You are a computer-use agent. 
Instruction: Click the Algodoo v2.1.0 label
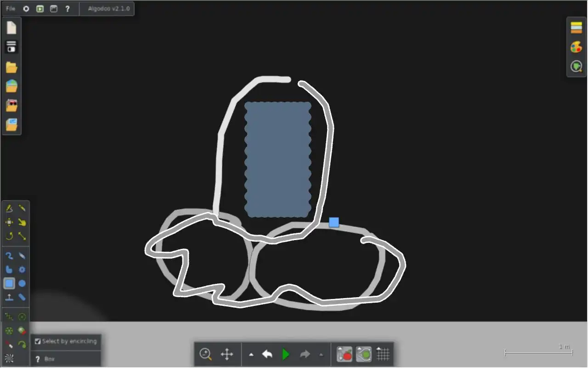(109, 9)
